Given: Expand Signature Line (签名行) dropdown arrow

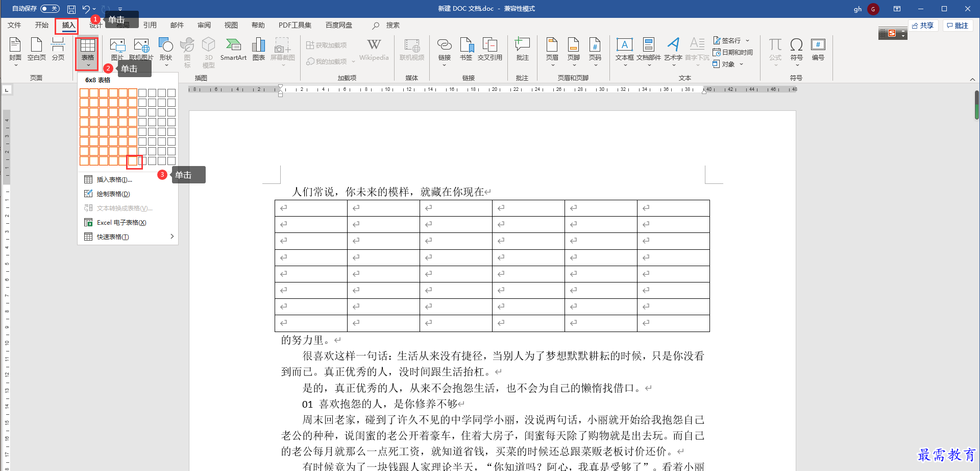Looking at the screenshot, I should [748, 40].
